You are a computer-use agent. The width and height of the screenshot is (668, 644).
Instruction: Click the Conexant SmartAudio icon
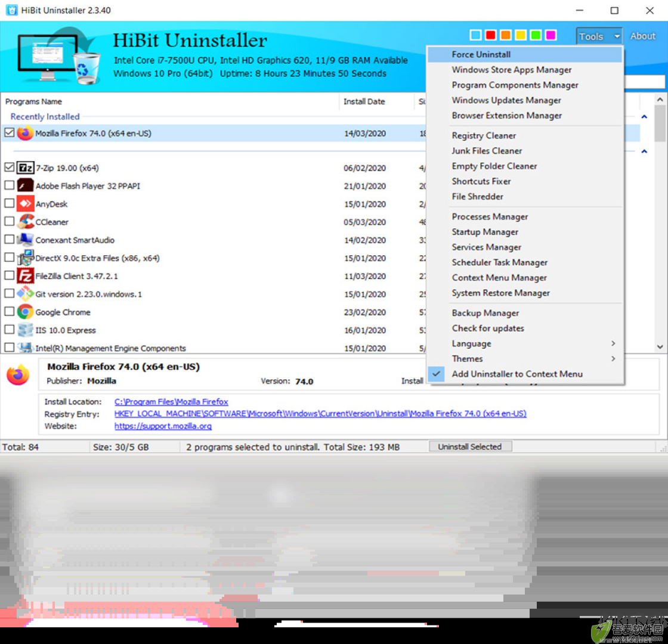(x=25, y=240)
